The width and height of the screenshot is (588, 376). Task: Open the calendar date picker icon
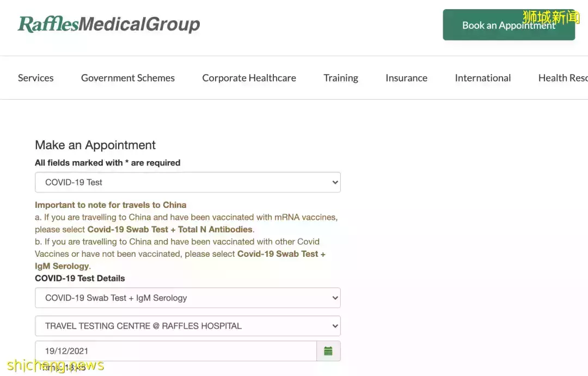tap(328, 351)
